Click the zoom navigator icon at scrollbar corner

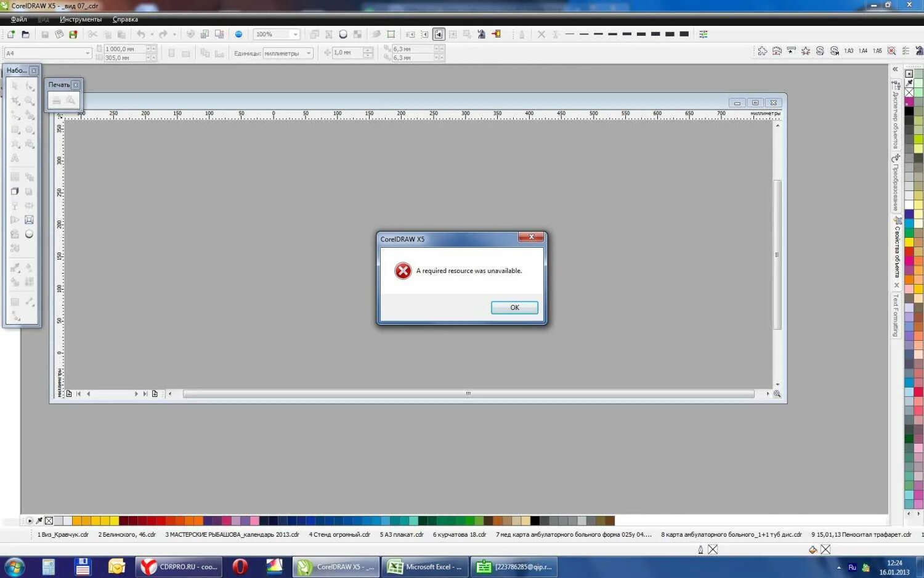click(777, 394)
